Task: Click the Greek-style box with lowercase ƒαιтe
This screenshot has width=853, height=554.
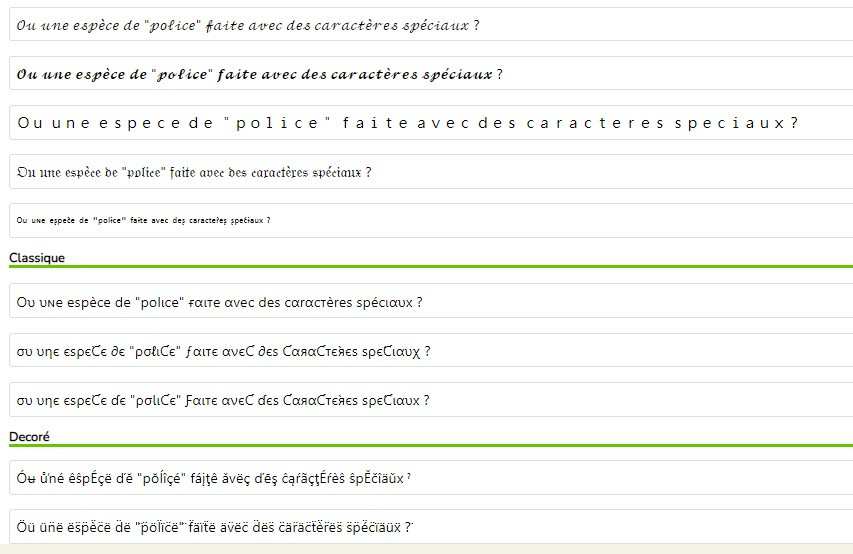Action: [x=430, y=351]
